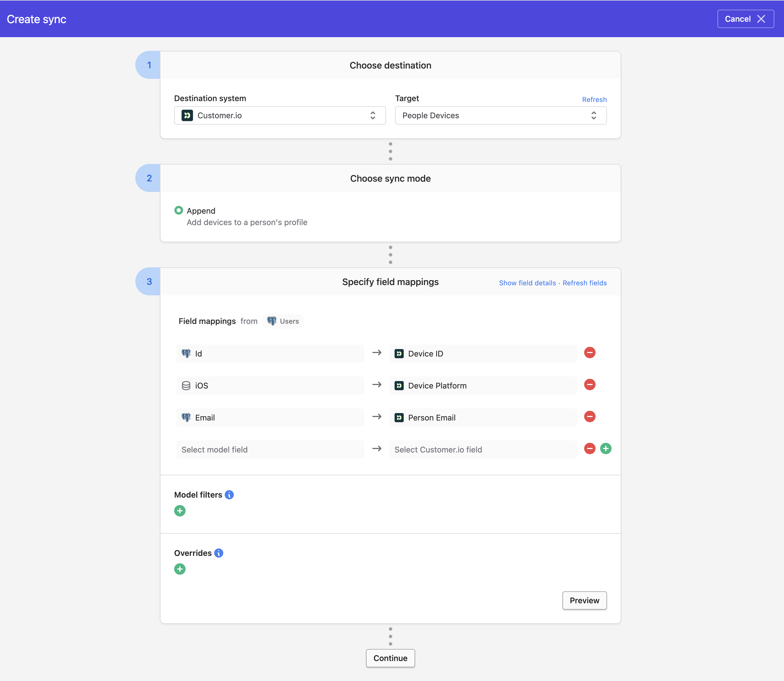This screenshot has width=784, height=681.
Task: Remove the Id to Device ID mapping
Action: click(590, 353)
